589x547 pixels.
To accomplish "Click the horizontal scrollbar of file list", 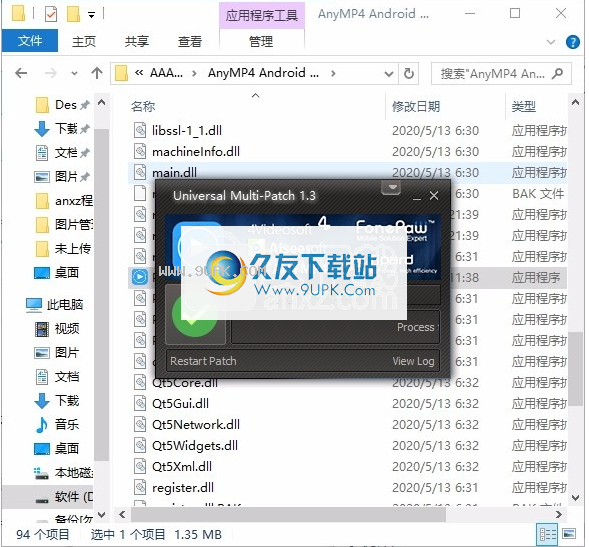I will 288,514.
